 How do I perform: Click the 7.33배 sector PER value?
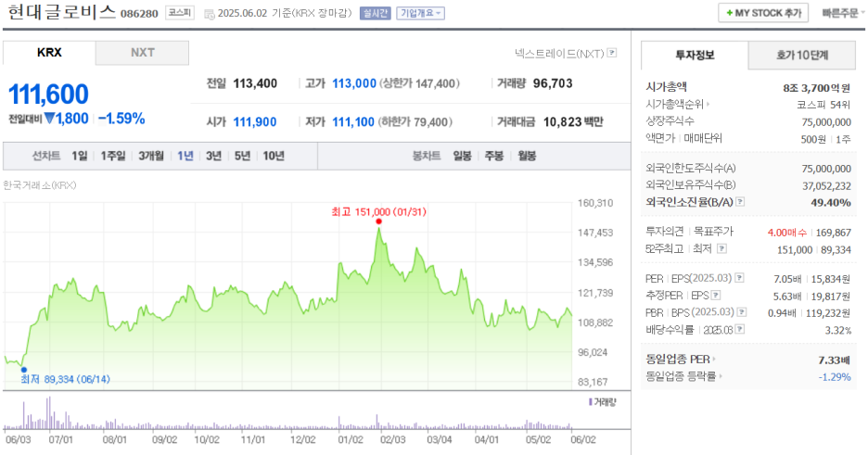pos(835,360)
